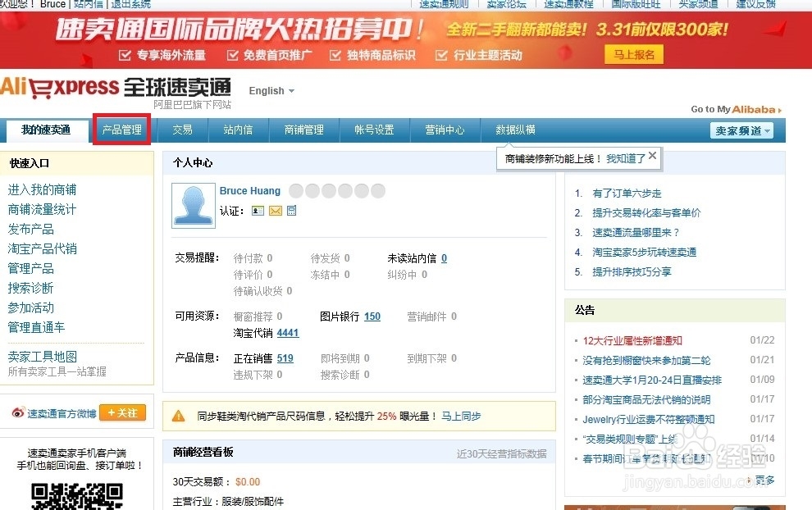Click the 我知道了 link in tooltip

pyautogui.click(x=626, y=159)
